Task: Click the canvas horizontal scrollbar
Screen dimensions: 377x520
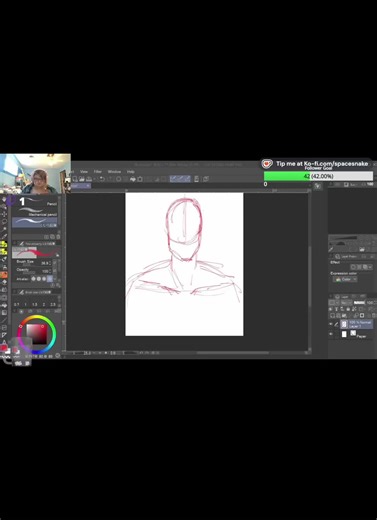Action: point(233,352)
